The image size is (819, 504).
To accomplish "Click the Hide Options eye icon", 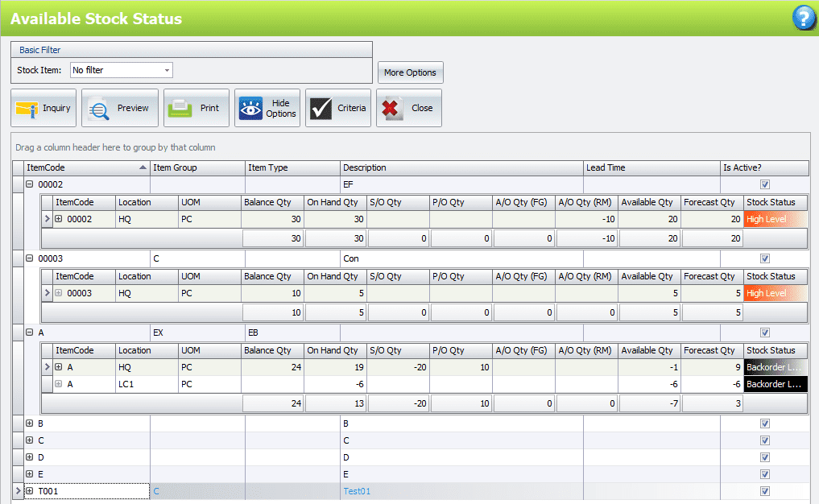I will [x=250, y=109].
